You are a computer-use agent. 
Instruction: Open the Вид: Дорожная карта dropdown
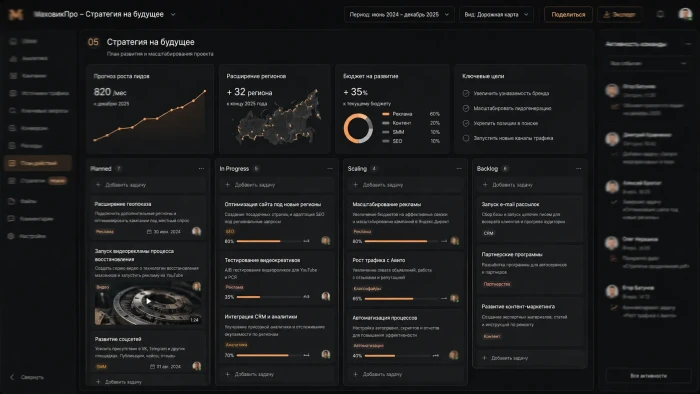pyautogui.click(x=496, y=14)
